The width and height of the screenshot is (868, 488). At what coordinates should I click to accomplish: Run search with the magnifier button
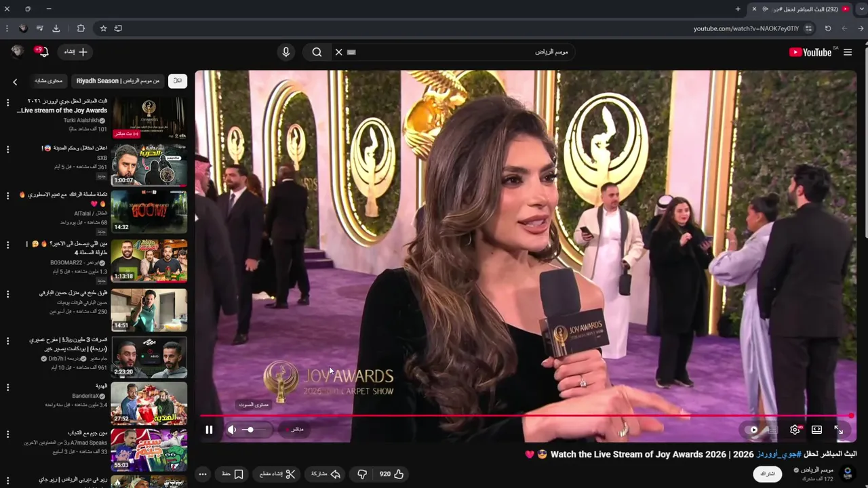pyautogui.click(x=317, y=52)
